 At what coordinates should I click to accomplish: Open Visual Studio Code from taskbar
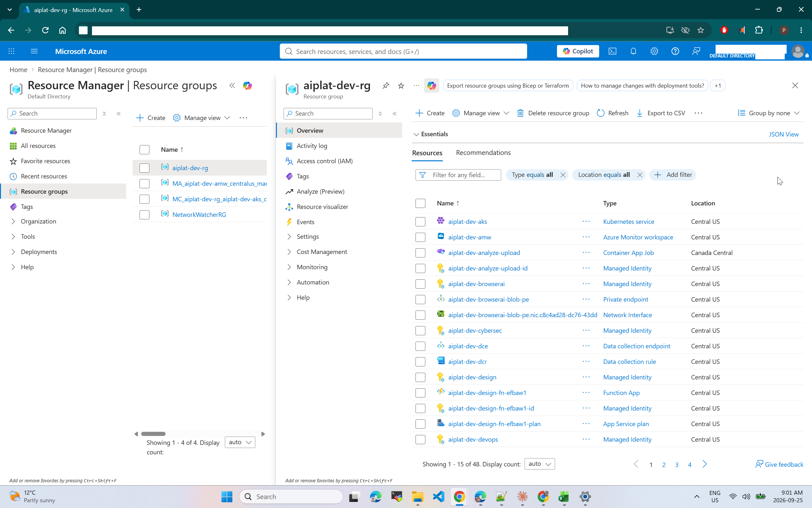pos(438,497)
